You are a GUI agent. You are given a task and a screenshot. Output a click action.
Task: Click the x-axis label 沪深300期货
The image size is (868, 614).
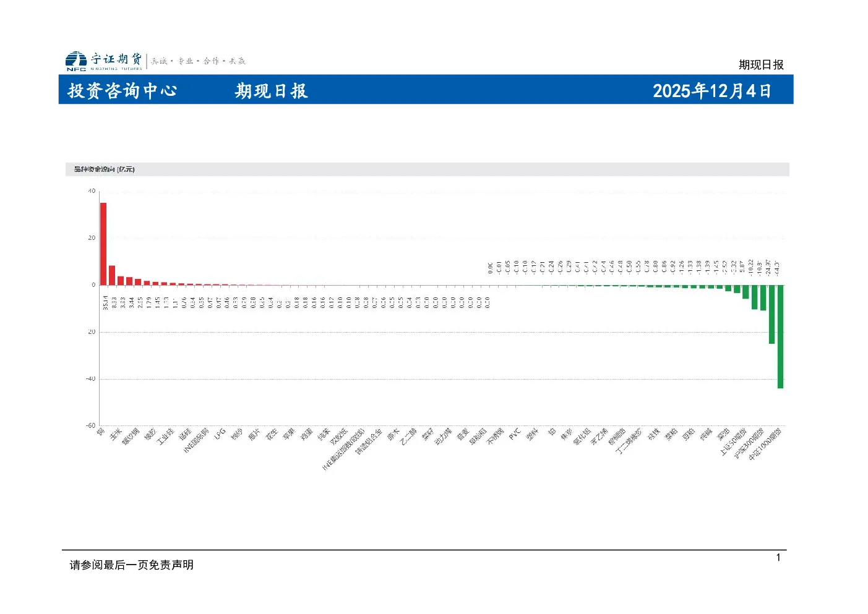pos(749,443)
